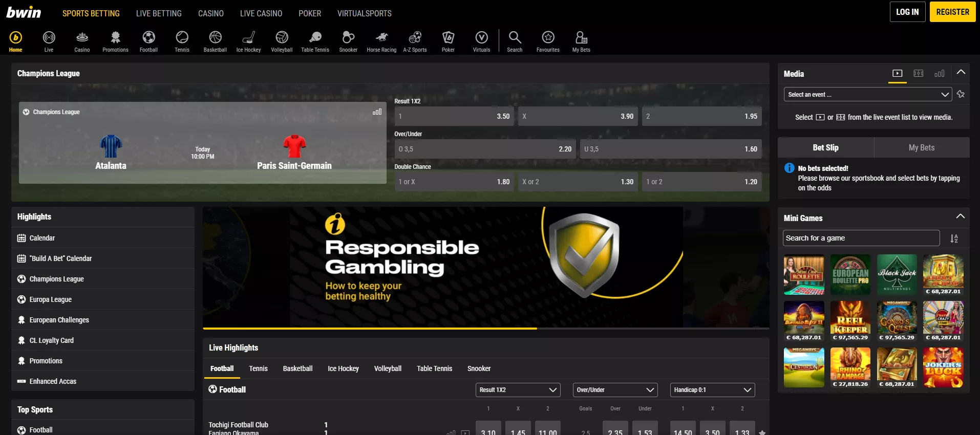Viewport: 980px width, 435px height.
Task: Open the Reel Keeper game thumbnail
Action: pos(850,321)
